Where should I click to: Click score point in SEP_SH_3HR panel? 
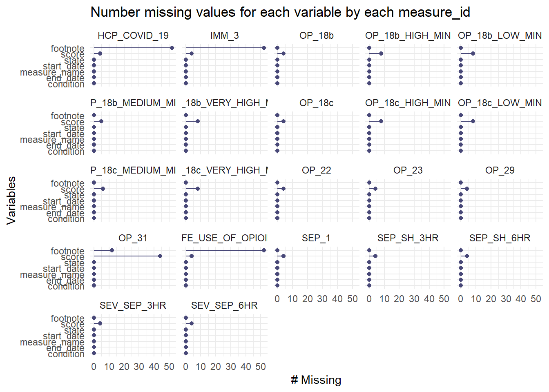coord(375,256)
